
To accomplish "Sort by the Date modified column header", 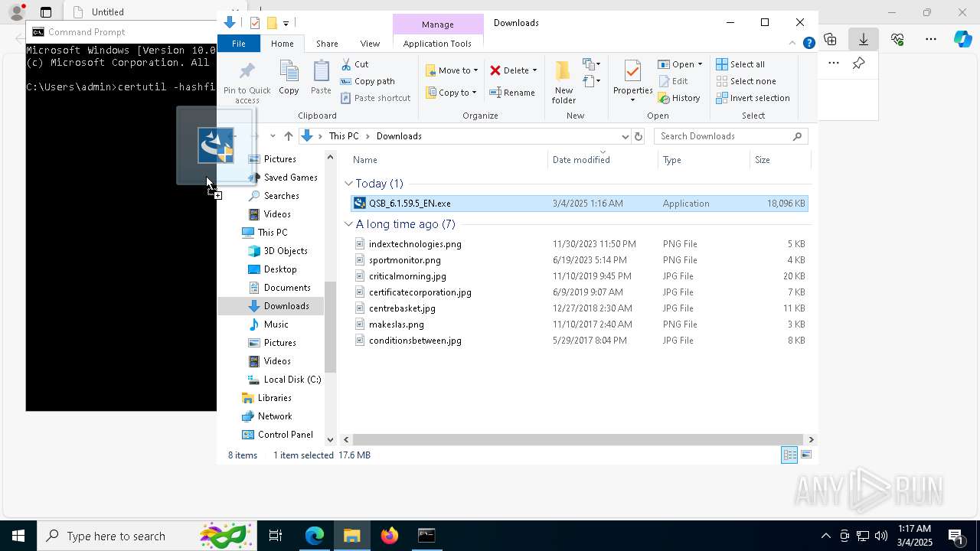I will [603, 160].
